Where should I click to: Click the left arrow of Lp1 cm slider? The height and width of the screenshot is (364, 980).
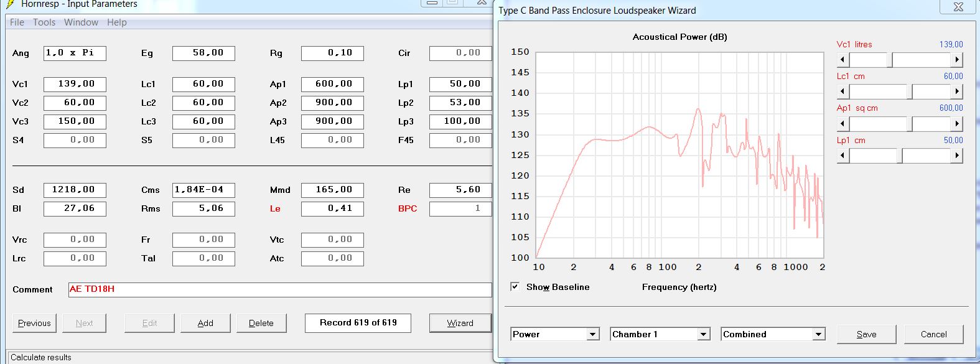click(x=843, y=156)
